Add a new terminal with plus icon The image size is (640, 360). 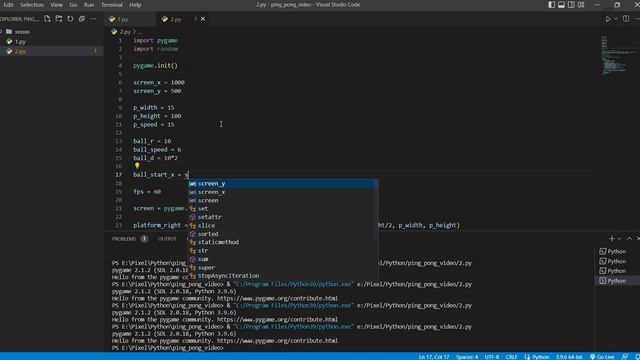(611, 238)
